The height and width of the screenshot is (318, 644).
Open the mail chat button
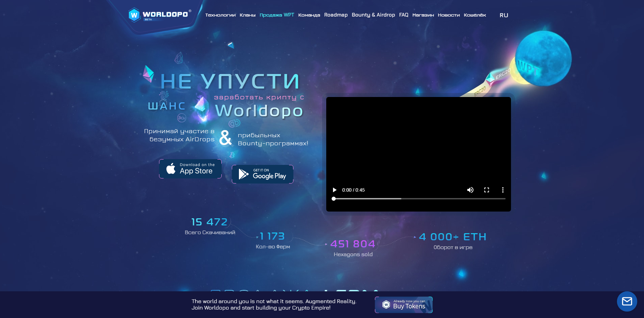(627, 301)
